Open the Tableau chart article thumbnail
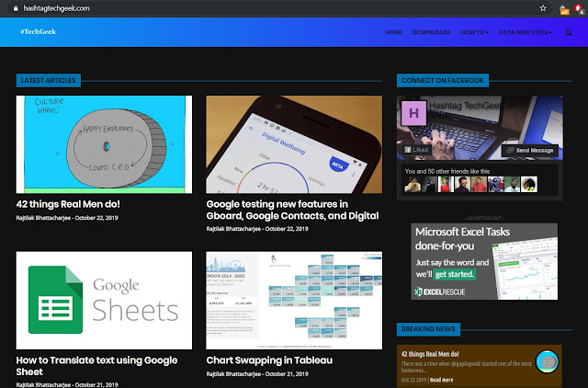The width and height of the screenshot is (588, 388). tap(294, 300)
